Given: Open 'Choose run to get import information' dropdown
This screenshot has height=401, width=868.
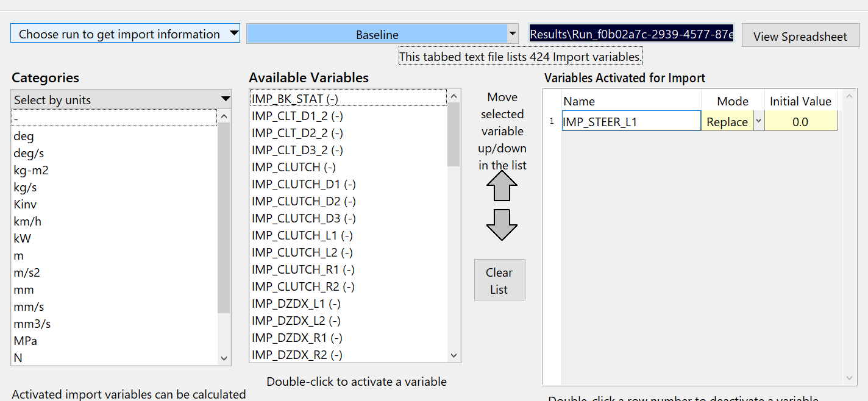Looking at the screenshot, I should 125,34.
